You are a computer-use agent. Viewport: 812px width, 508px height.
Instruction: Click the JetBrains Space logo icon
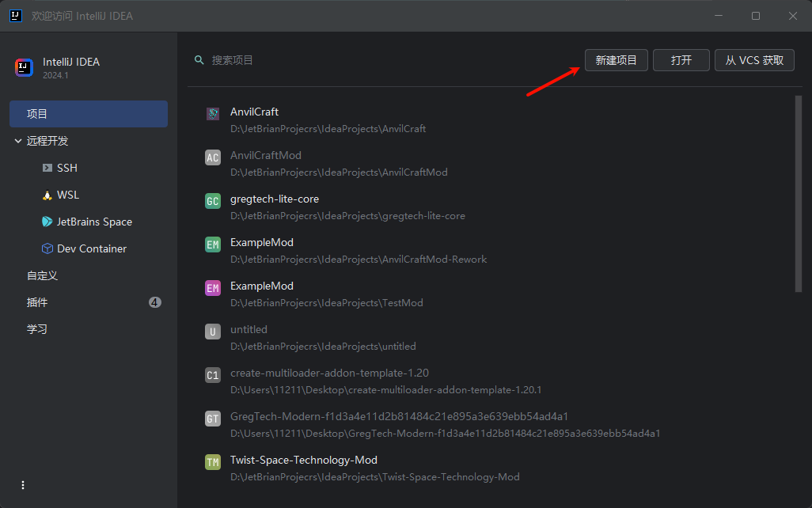(47, 222)
